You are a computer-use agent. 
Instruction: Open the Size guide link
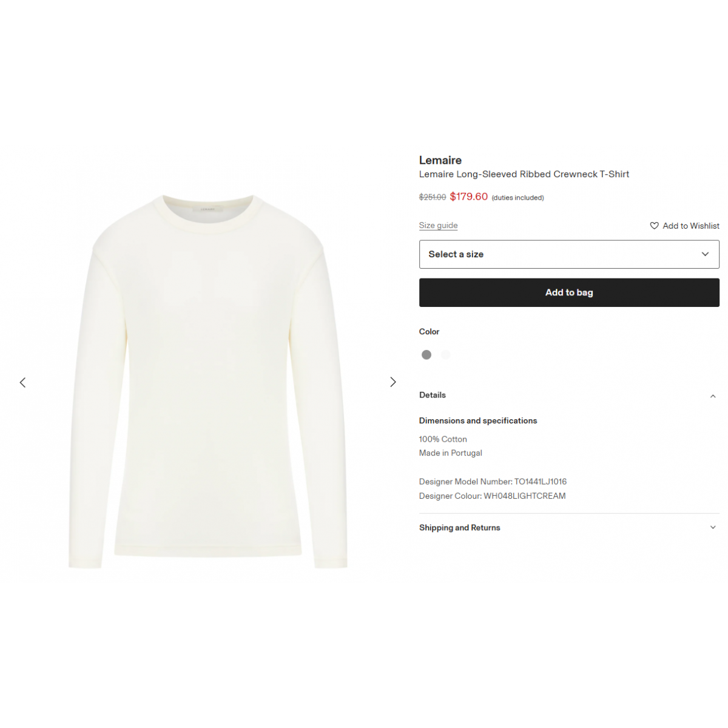click(438, 225)
